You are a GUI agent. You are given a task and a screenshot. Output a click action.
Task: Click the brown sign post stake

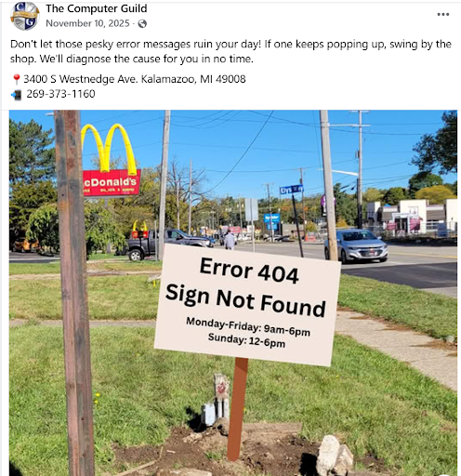click(238, 409)
